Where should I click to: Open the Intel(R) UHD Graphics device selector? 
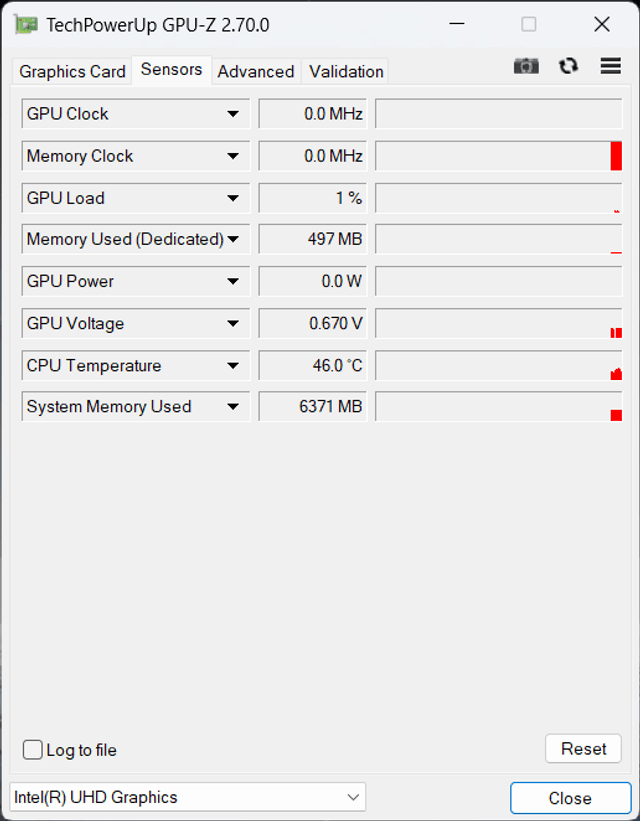[187, 797]
